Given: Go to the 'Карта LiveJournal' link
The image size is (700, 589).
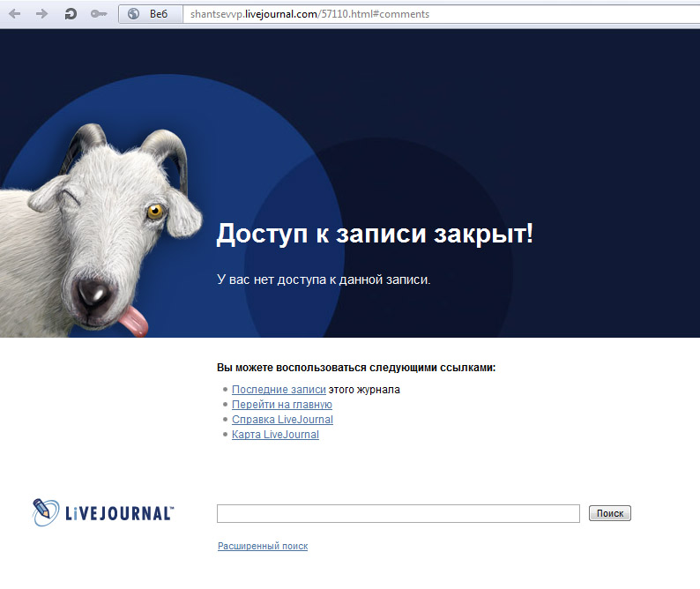Looking at the screenshot, I should (x=275, y=435).
